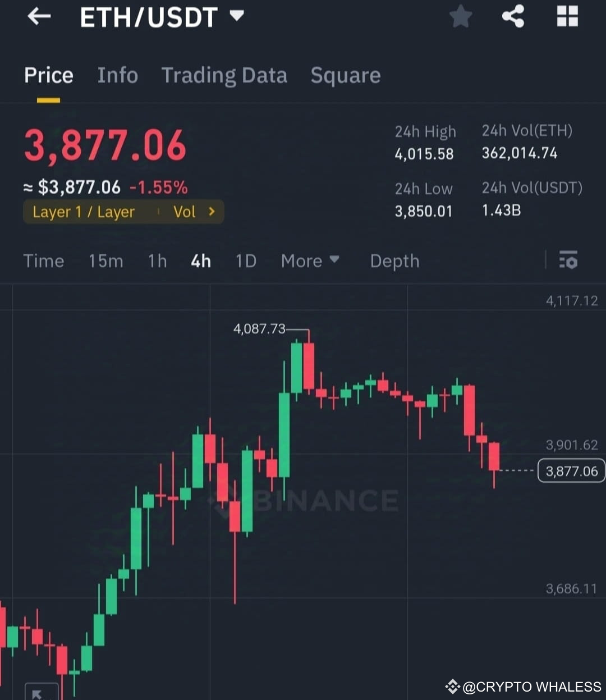This screenshot has width=606, height=700.
Task: Tap the current price label 3,877.06
Action: pyautogui.click(x=571, y=471)
